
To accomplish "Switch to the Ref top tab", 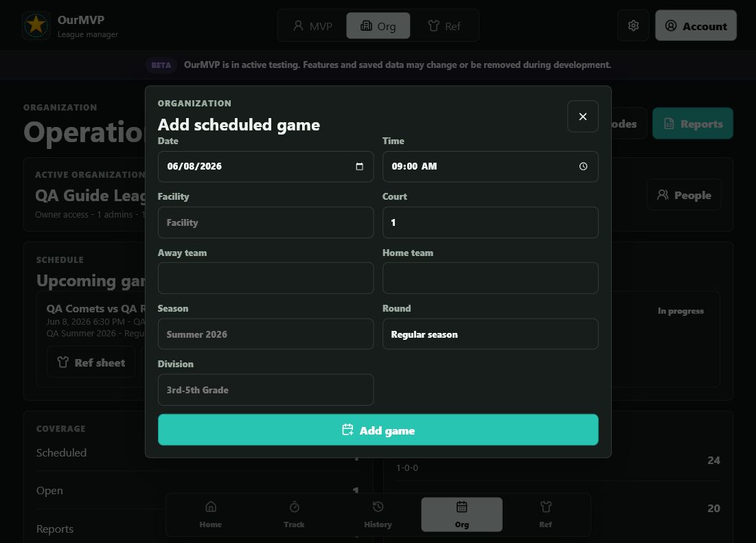I will (x=444, y=26).
